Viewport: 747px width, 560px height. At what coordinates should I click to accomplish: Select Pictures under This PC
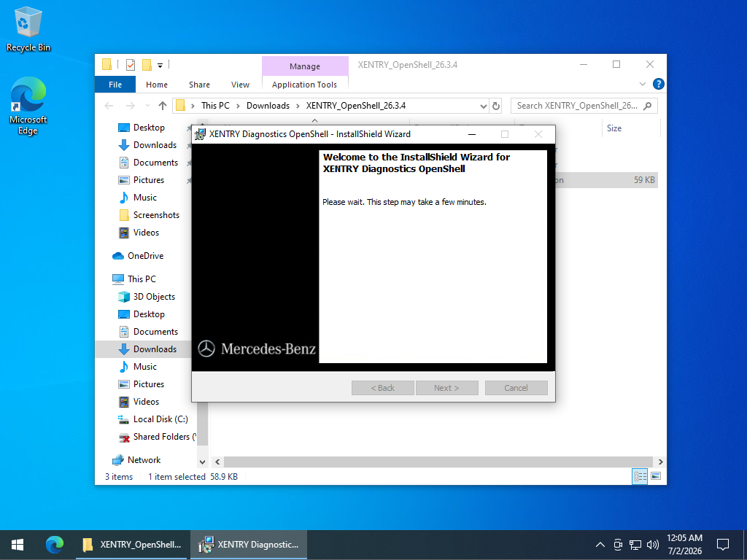(149, 384)
